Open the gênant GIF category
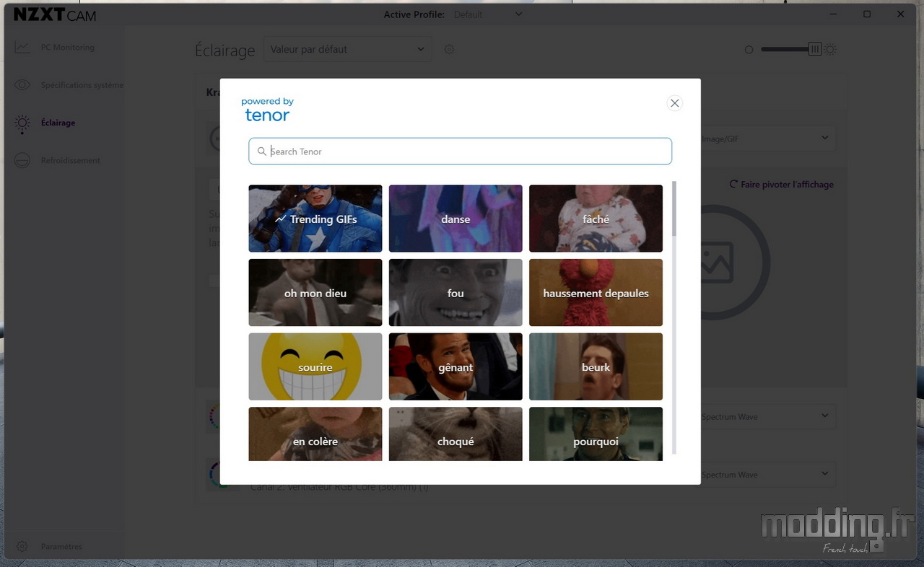 (x=456, y=366)
